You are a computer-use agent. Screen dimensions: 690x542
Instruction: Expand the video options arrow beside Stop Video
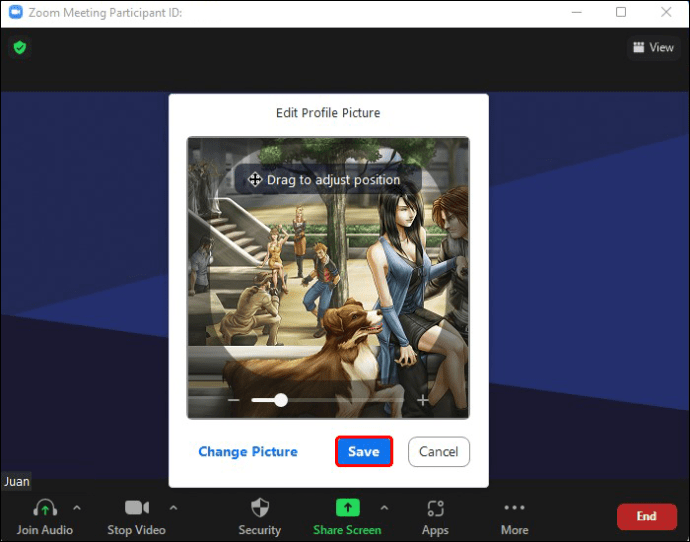pyautogui.click(x=173, y=508)
